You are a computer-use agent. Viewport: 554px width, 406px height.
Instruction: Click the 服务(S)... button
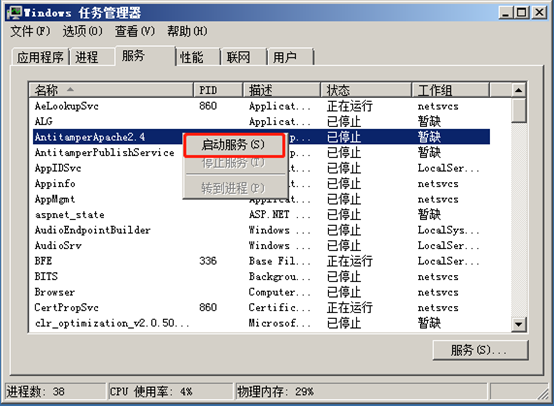[x=481, y=350]
